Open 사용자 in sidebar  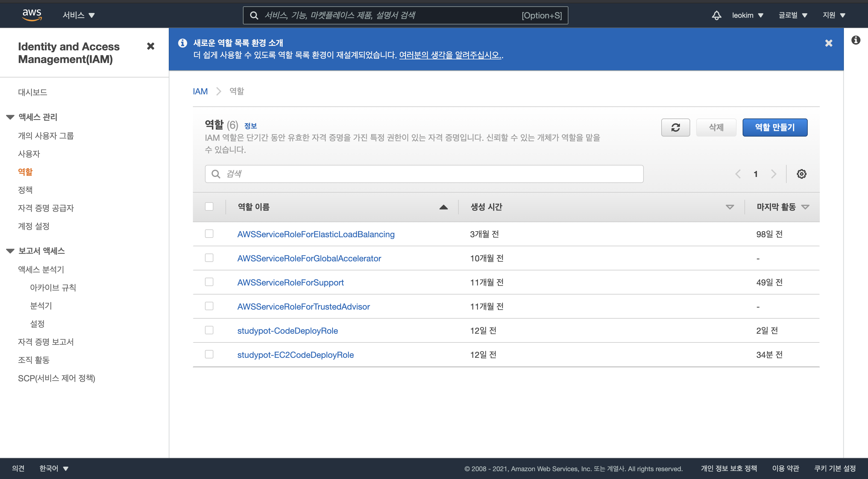(29, 154)
